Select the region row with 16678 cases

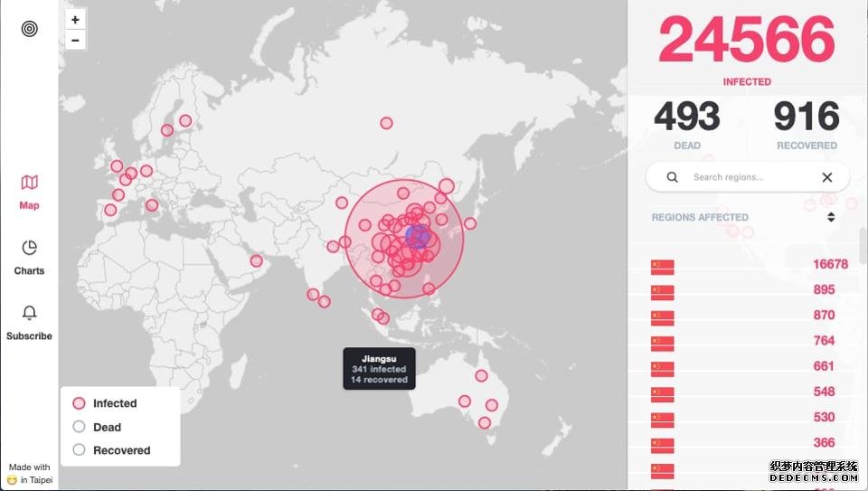point(749,265)
